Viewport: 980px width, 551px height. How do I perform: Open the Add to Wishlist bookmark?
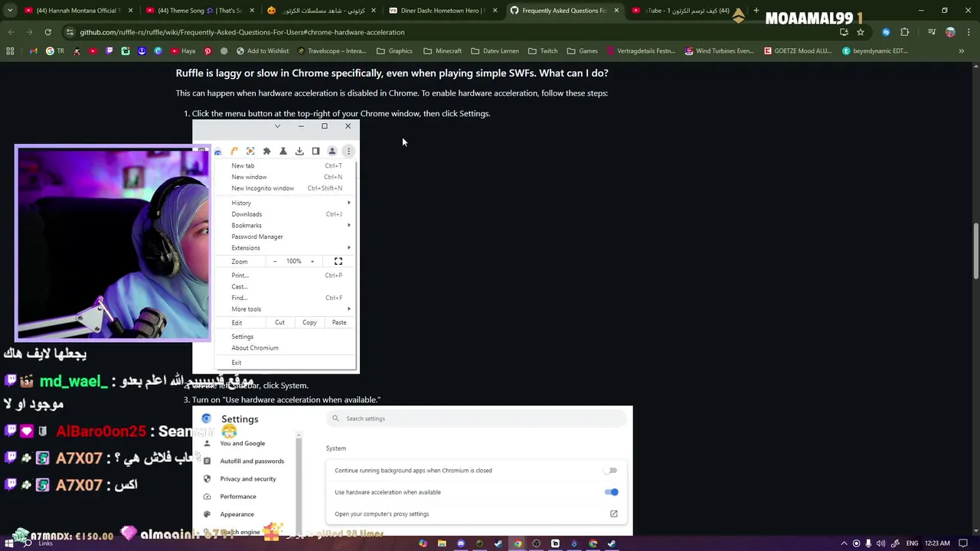tap(263, 51)
